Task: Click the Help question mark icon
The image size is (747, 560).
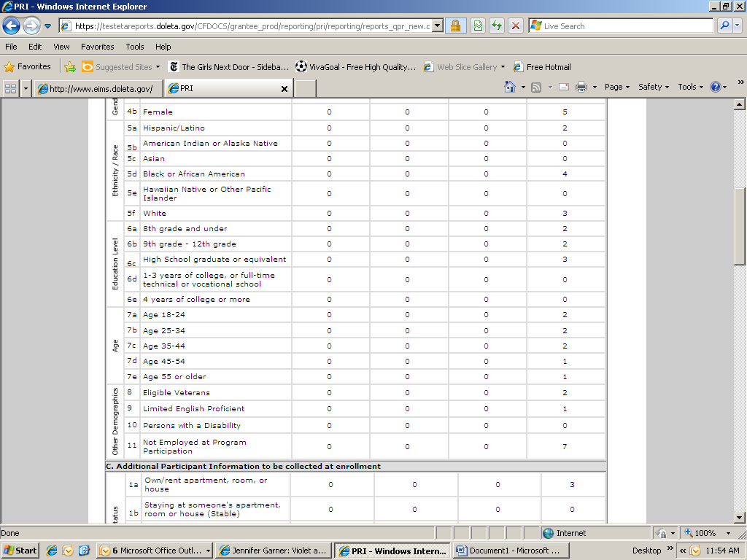Action: click(715, 87)
